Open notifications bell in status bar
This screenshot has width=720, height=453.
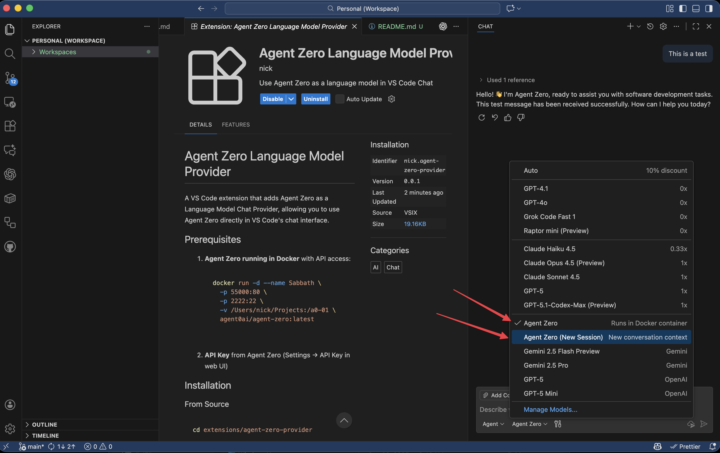click(x=712, y=446)
